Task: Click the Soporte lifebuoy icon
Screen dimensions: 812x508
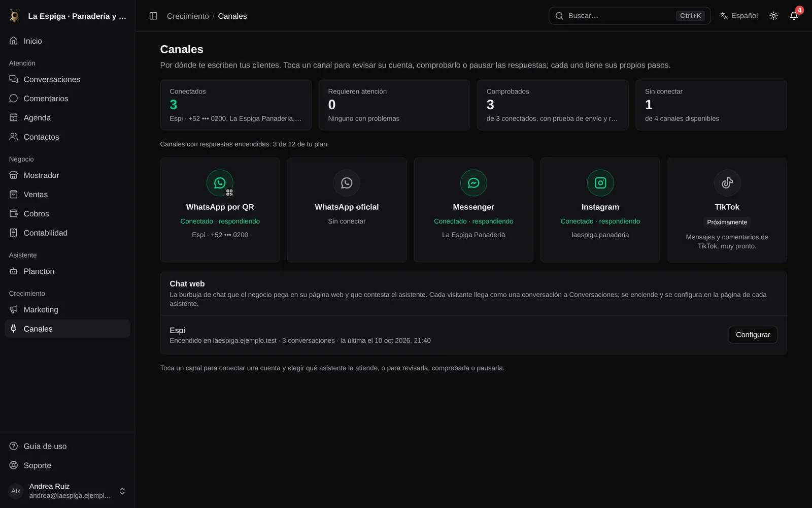Action: (x=14, y=465)
